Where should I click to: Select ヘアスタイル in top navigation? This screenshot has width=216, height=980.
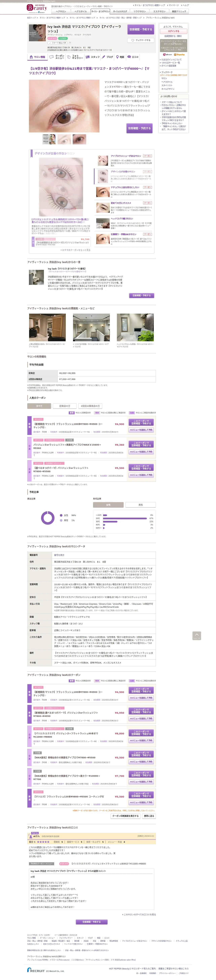[80, 11]
